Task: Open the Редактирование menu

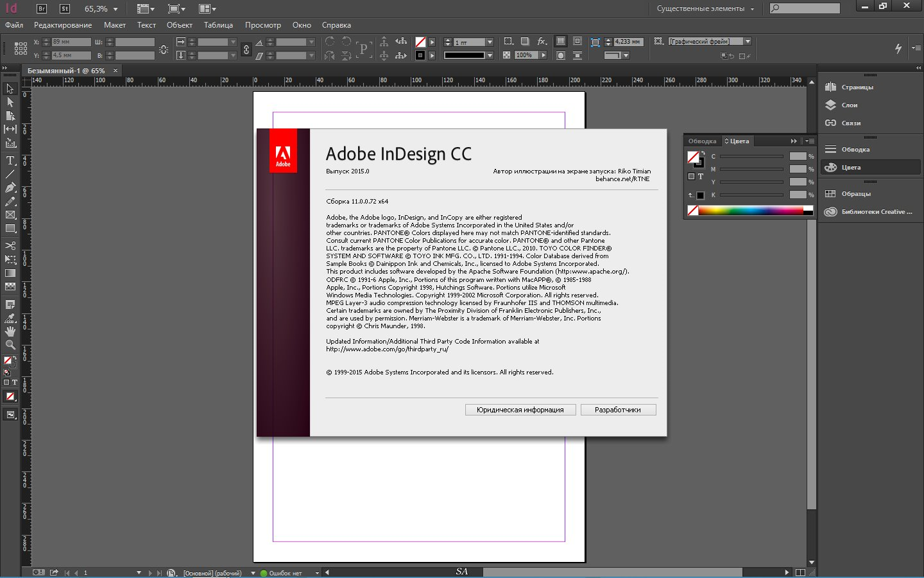Action: point(63,25)
